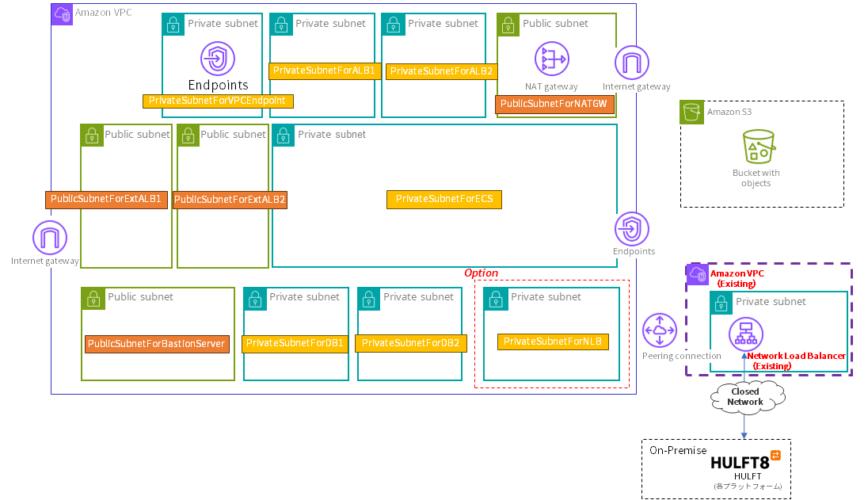Select the Bucket with objects icon
Viewport: 868px width, 500px height.
coord(758,147)
